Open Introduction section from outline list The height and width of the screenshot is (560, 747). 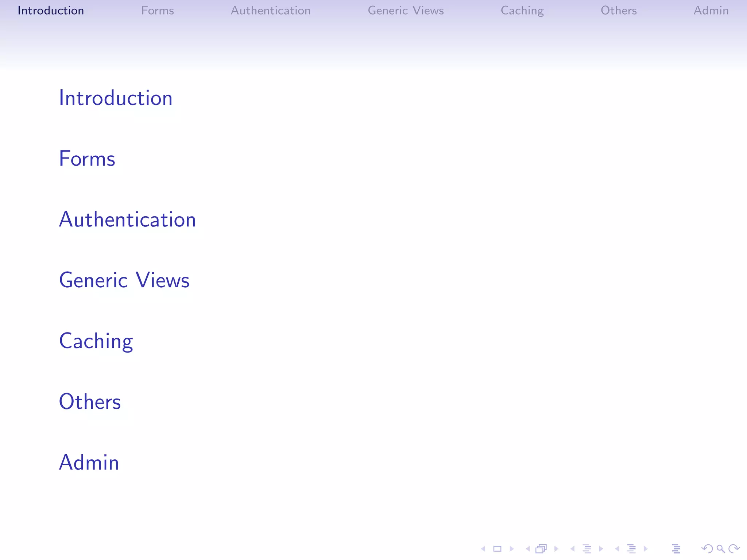click(x=116, y=98)
